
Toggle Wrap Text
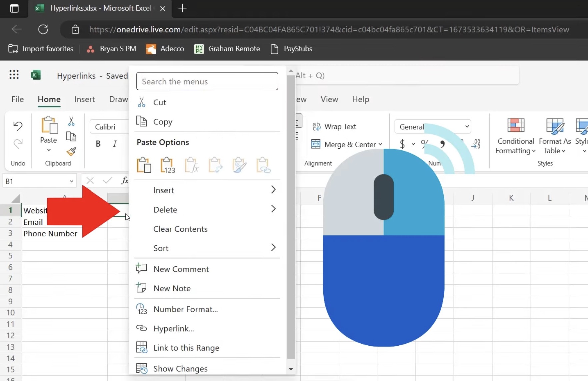(334, 126)
